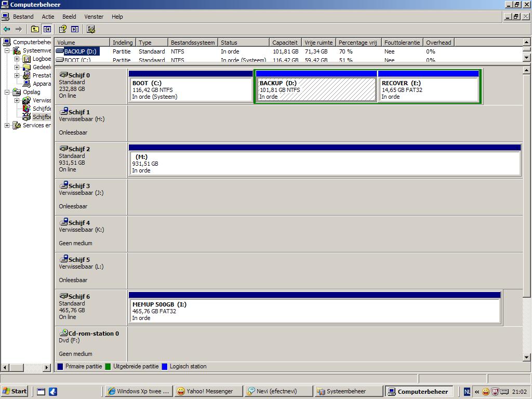The height and width of the screenshot is (399, 532).
Task: Click the Schijf 2 disk icon
Action: point(64,149)
